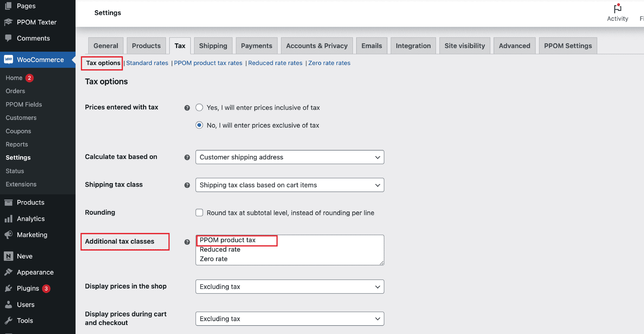The width and height of the screenshot is (644, 334).
Task: Switch to the Shipping settings tab
Action: [213, 46]
